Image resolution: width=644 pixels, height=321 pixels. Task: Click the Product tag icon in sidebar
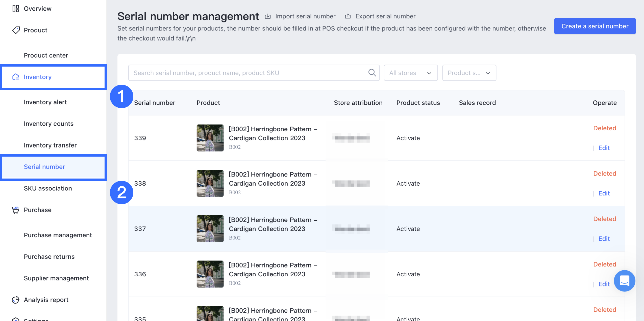16,30
